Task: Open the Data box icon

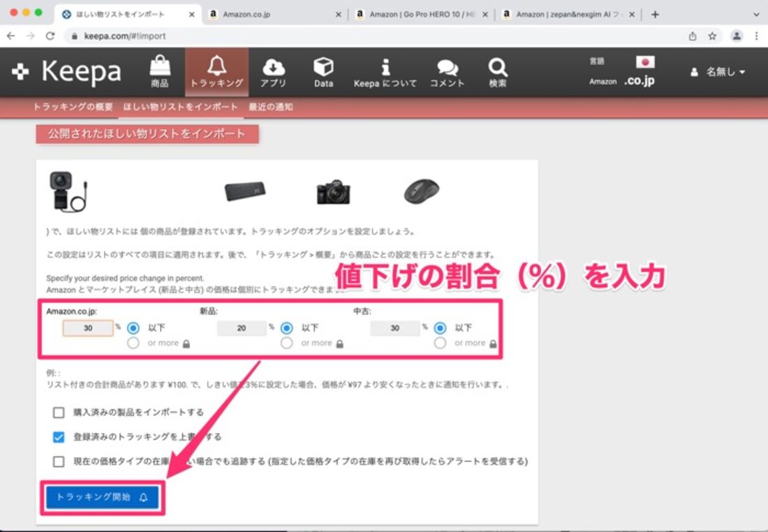Action: (x=323, y=72)
